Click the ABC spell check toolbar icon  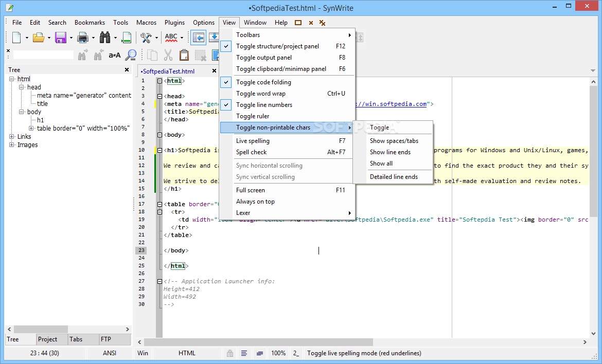tap(171, 38)
